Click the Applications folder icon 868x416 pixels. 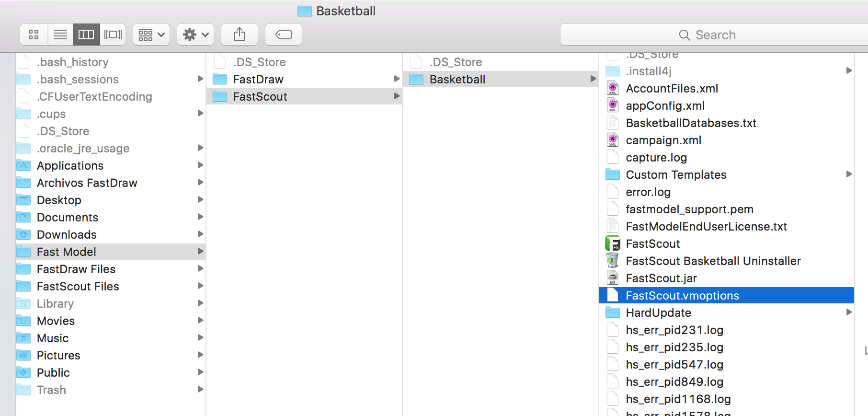pos(23,166)
